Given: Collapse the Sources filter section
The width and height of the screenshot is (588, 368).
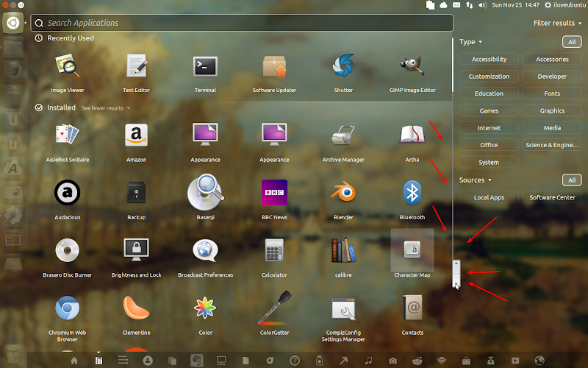Looking at the screenshot, I should [476, 180].
